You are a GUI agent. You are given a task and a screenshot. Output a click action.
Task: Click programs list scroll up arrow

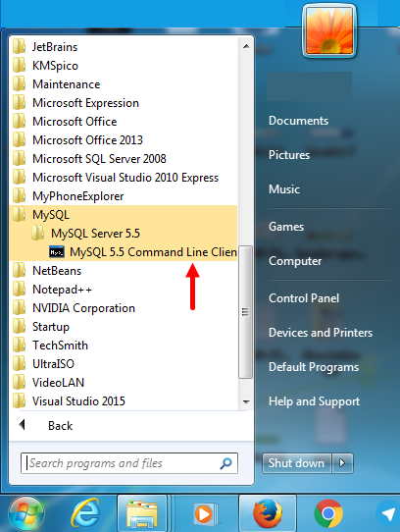[246, 46]
